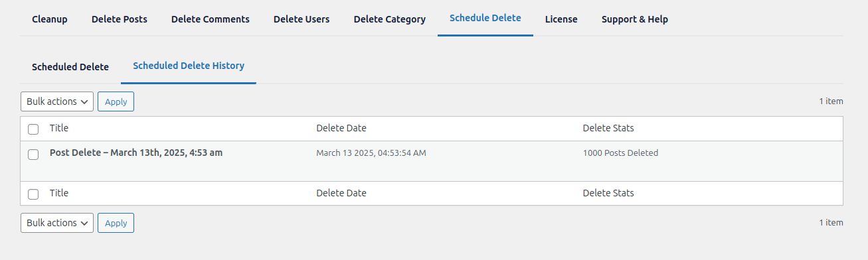Screen dimensions: 868x260
Task: Open the License tab
Action: (561, 19)
